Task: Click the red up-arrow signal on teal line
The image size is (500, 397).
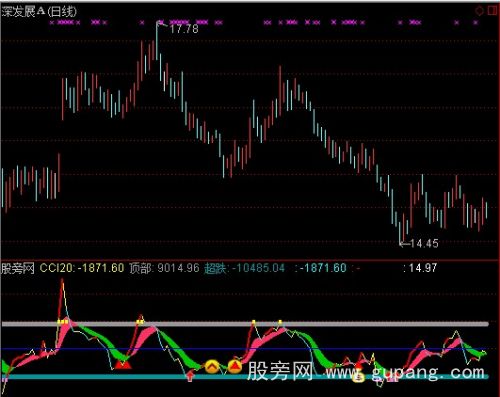Action: [x=190, y=376]
